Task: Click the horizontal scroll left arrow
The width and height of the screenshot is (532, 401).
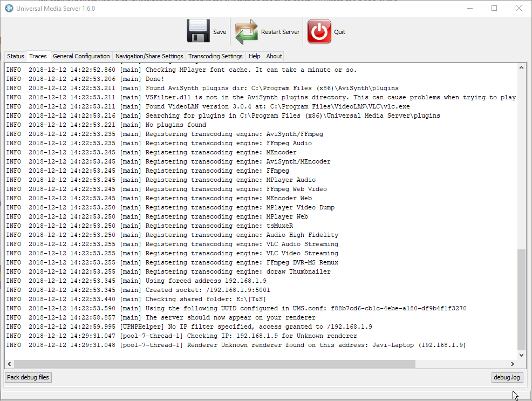Action: [10, 364]
